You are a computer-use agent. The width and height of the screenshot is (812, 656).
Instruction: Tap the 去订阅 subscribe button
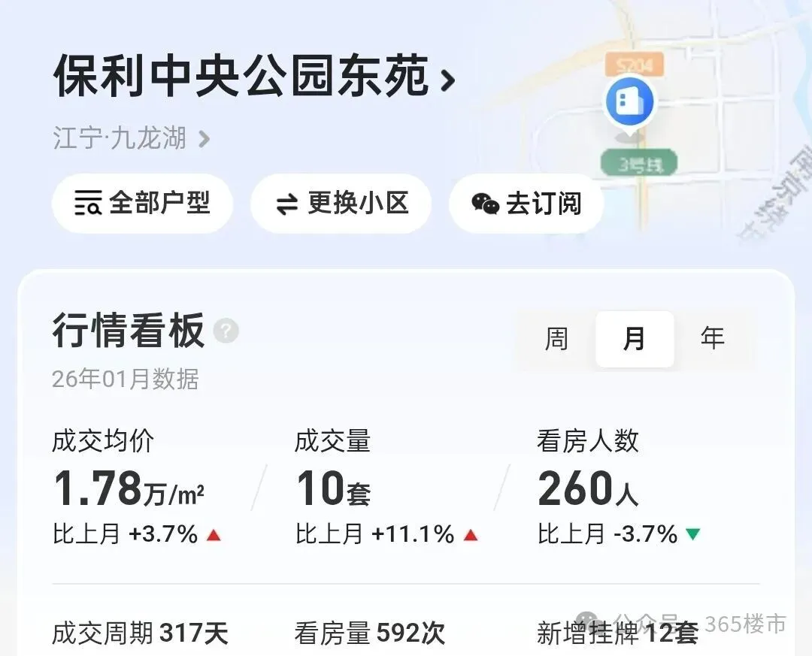coord(526,204)
